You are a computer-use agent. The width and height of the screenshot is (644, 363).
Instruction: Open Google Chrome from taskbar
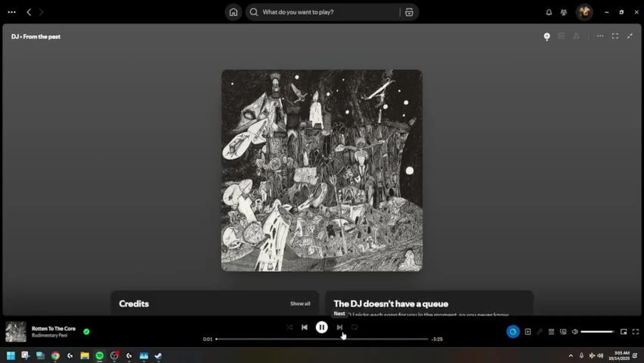55,355
